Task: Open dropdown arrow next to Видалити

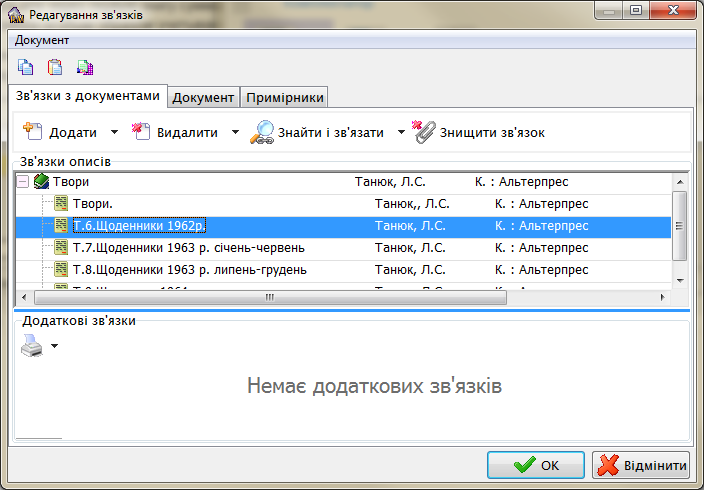Action: click(235, 132)
